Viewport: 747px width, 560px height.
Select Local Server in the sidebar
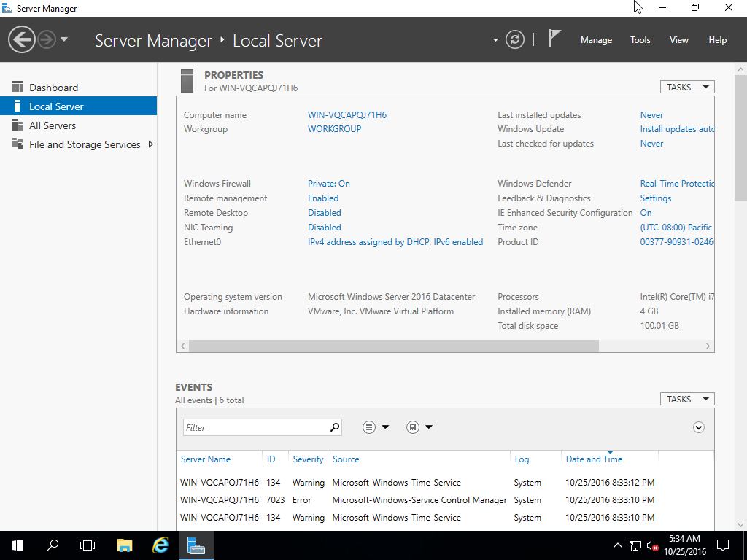[78, 106]
